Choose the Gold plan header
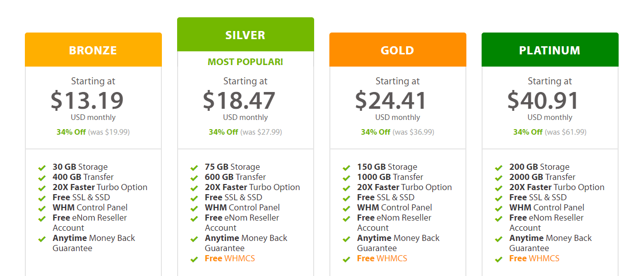644x276 pixels. [x=398, y=50]
